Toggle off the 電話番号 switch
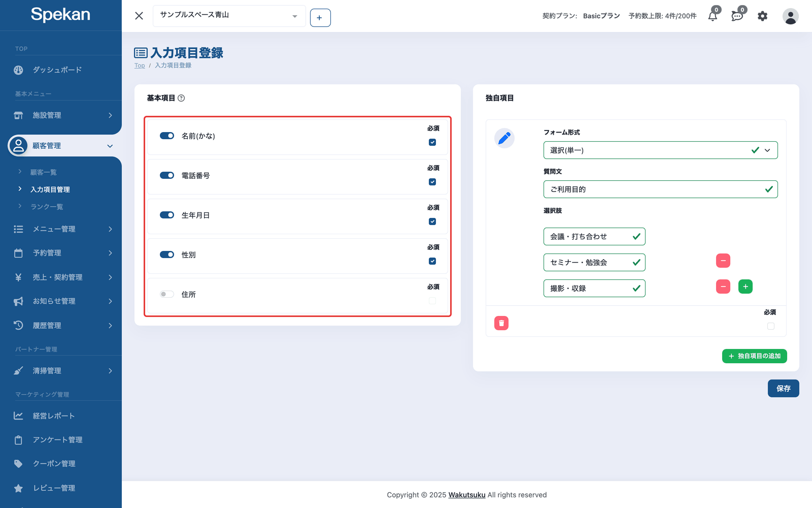812x508 pixels. point(167,175)
